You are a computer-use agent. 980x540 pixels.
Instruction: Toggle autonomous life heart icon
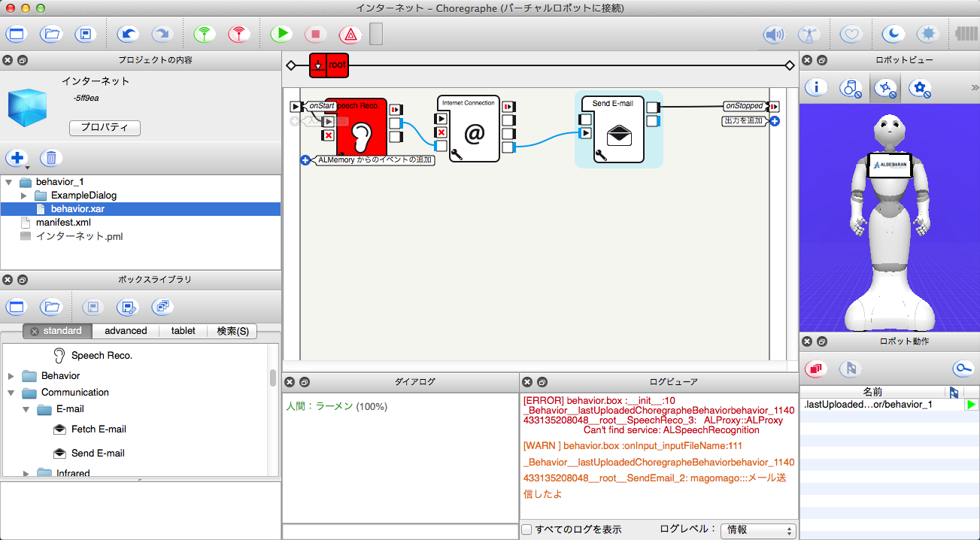[x=851, y=34]
